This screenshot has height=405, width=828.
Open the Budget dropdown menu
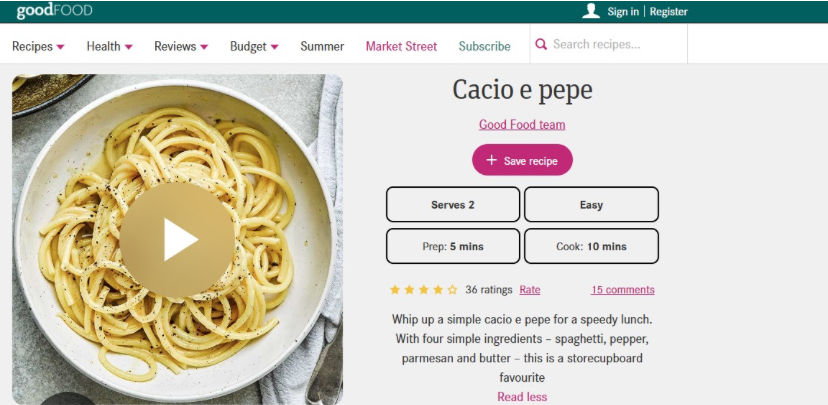click(254, 46)
